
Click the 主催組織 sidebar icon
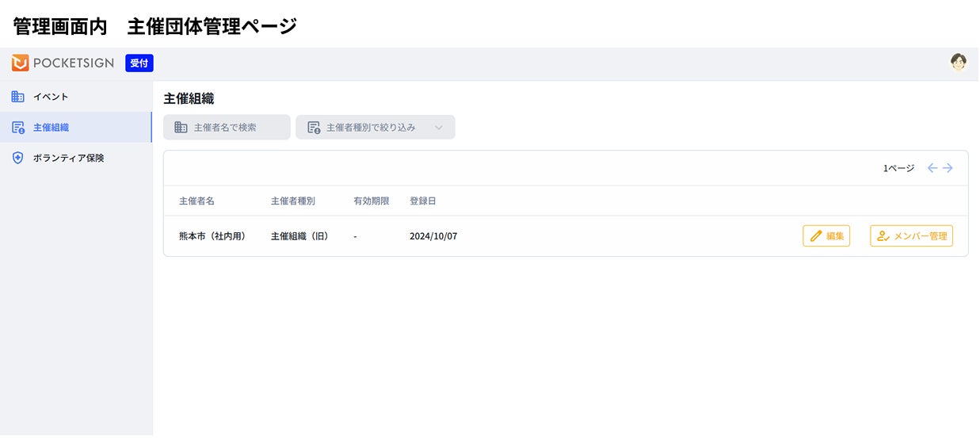click(18, 128)
